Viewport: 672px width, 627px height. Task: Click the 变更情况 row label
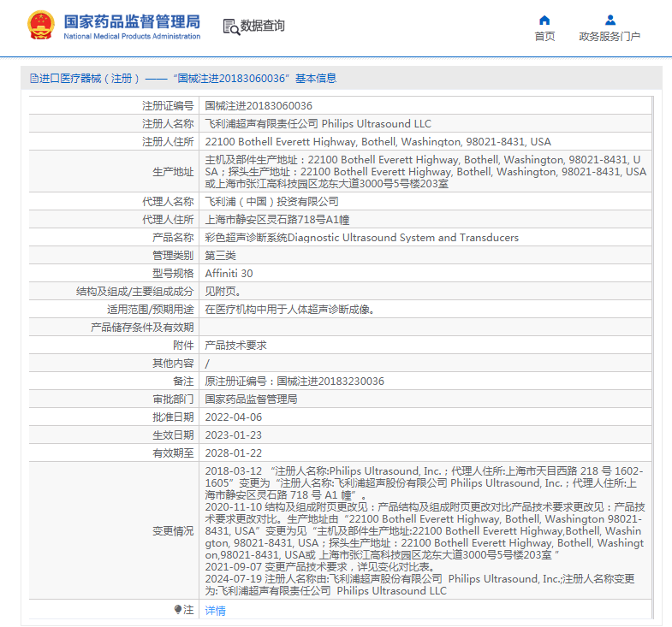pos(173,531)
